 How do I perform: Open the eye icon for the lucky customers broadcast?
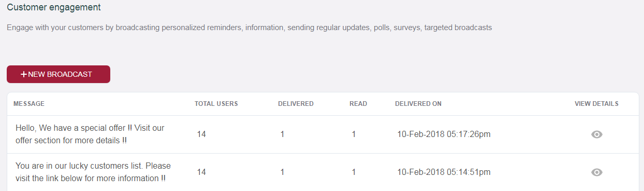pos(597,172)
